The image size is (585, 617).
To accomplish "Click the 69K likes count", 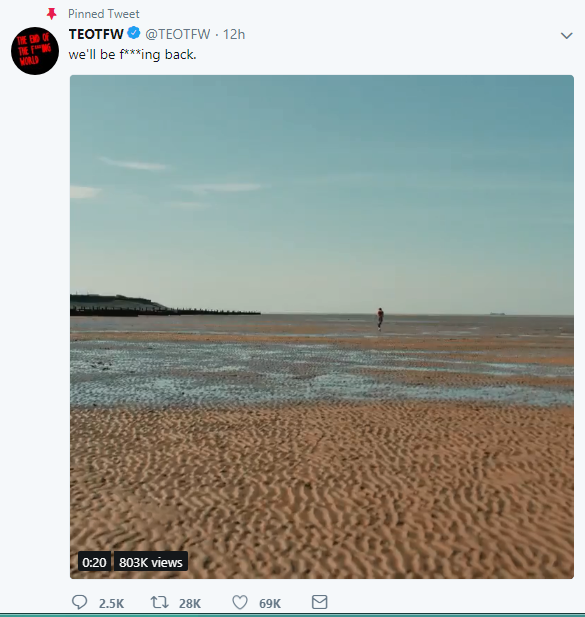I will coord(270,603).
